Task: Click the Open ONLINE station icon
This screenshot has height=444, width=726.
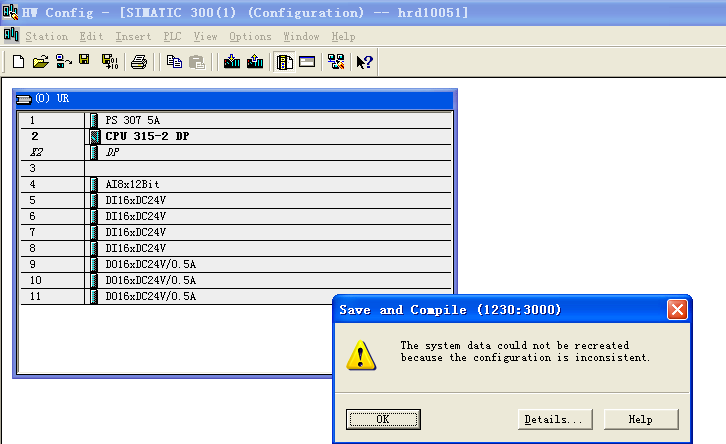Action: coord(63,62)
